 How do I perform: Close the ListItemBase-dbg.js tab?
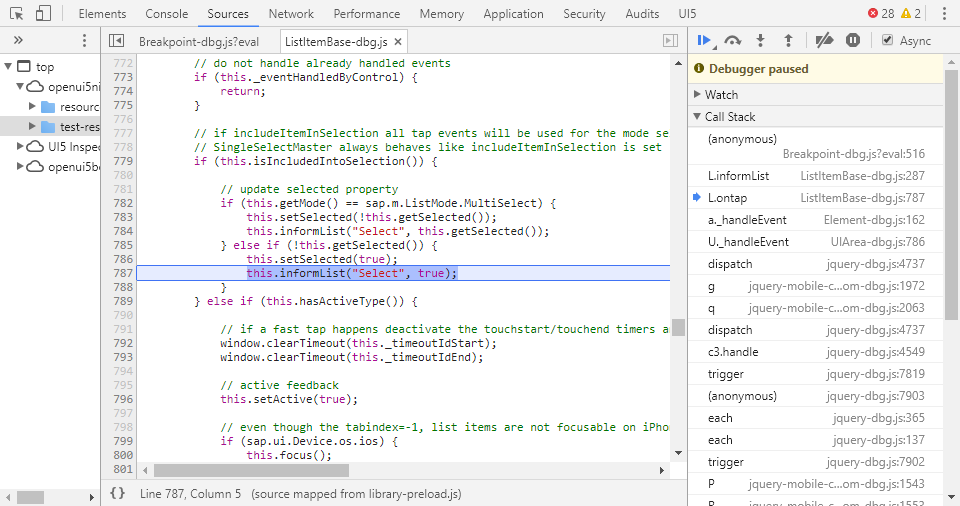[x=398, y=42]
